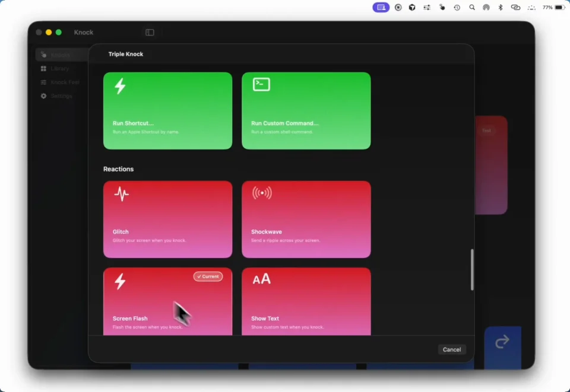Pick the Show Text reaction card

coord(306,301)
